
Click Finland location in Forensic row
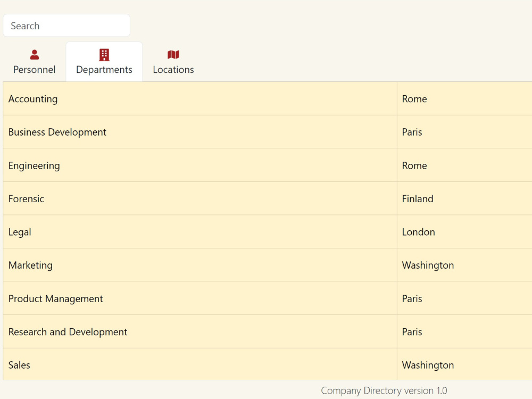click(418, 198)
